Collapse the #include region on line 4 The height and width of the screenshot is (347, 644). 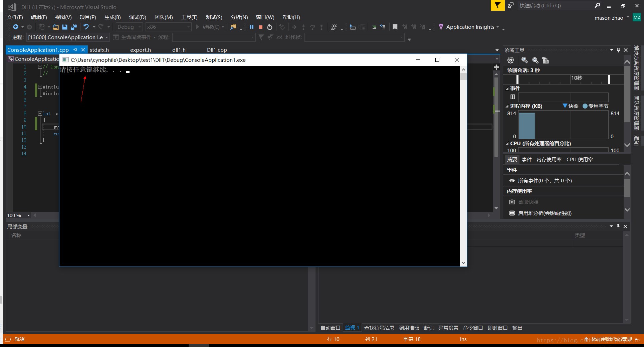(40, 87)
